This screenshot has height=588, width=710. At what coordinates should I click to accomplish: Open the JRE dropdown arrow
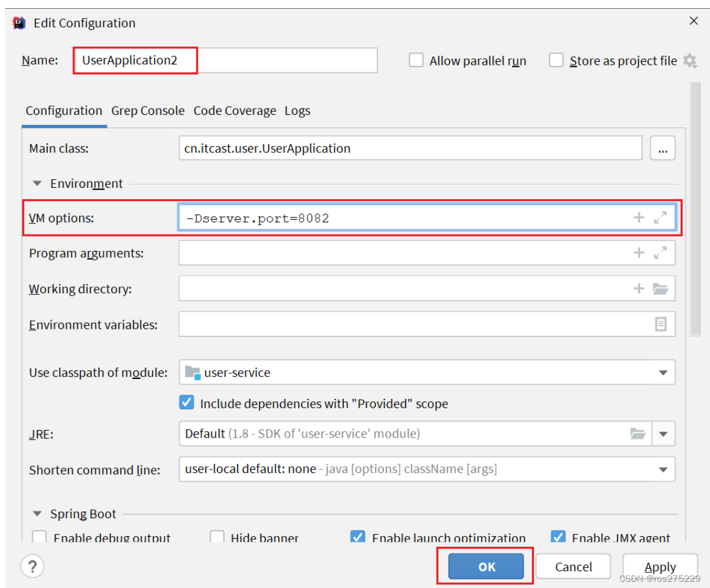(x=663, y=434)
